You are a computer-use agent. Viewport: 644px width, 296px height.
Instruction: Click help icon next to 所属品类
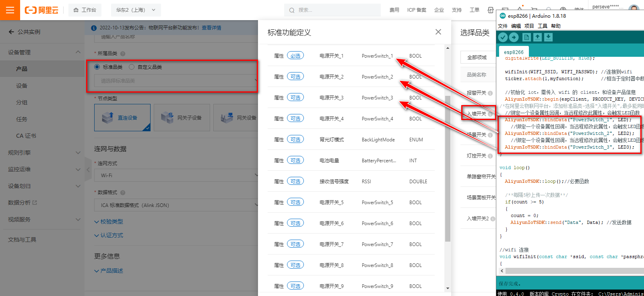[x=123, y=54]
